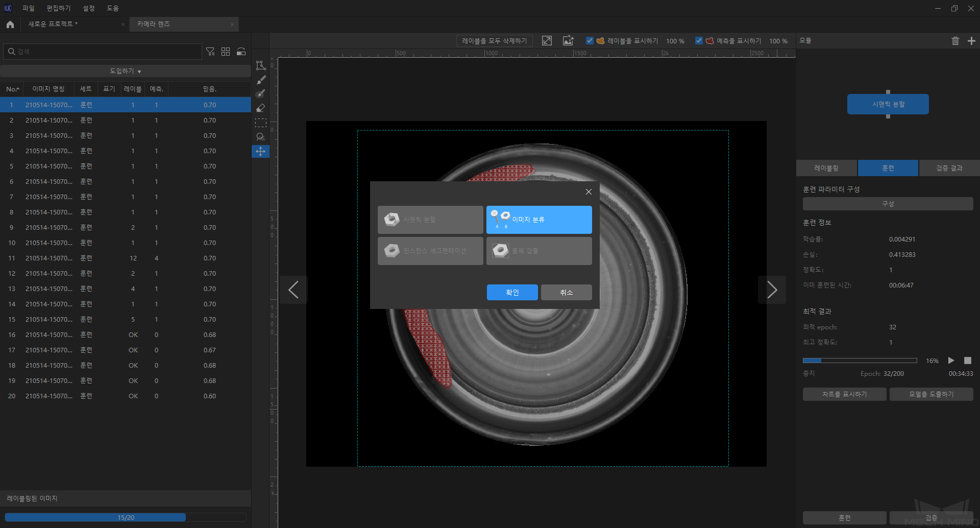Close the 카메라 렌즈 tab
The width and height of the screenshot is (980, 528).
232,25
